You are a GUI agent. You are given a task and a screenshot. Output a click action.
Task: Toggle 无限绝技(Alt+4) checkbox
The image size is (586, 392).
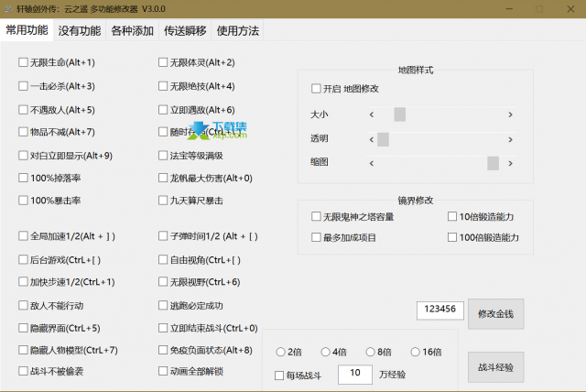163,86
